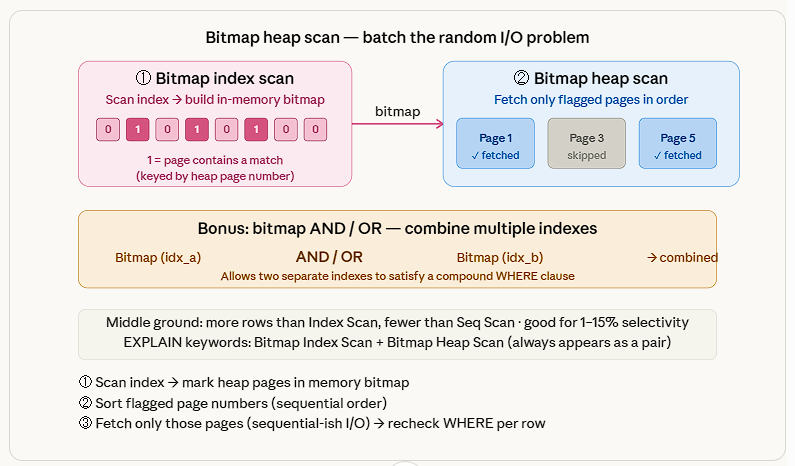The height and width of the screenshot is (466, 795).
Task: Click the Bitmap (idx_b) label
Action: [x=491, y=257]
